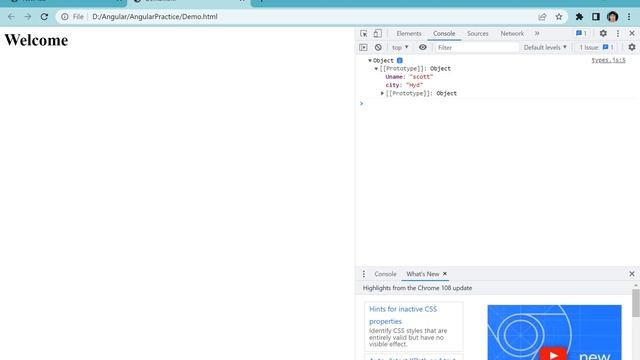Show more DevTools tabs
The height and width of the screenshot is (360, 640).
537,33
